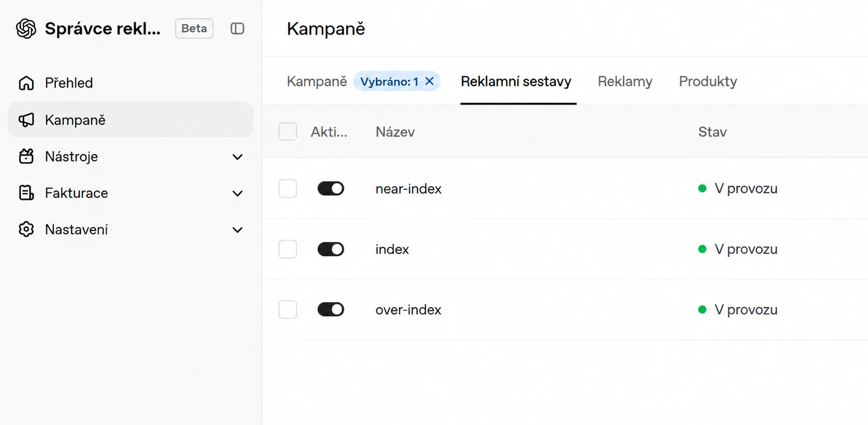Click the Beta badge
The image size is (868, 425).
[194, 29]
